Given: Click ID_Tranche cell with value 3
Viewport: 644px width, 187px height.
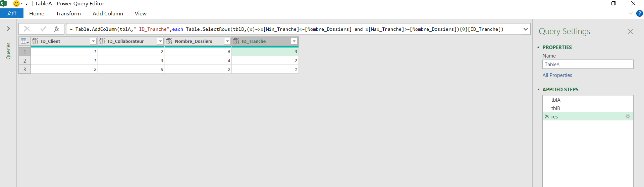Looking at the screenshot, I should click(x=265, y=52).
